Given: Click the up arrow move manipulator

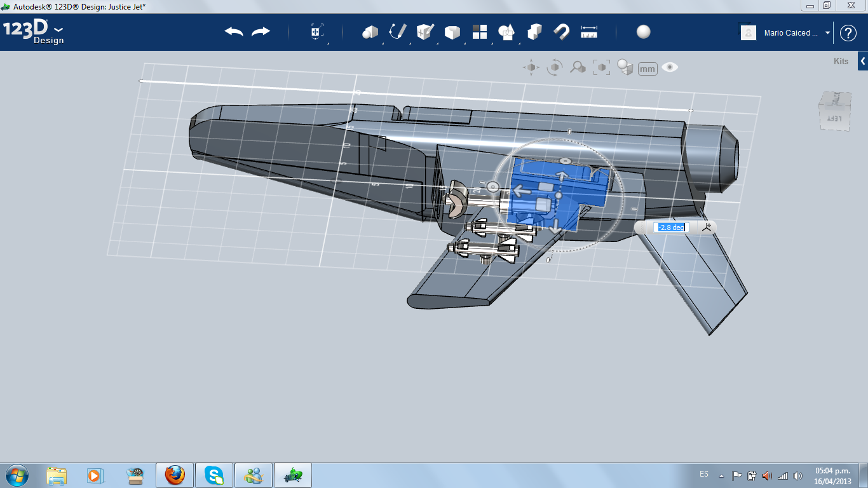Looking at the screenshot, I should [562, 176].
